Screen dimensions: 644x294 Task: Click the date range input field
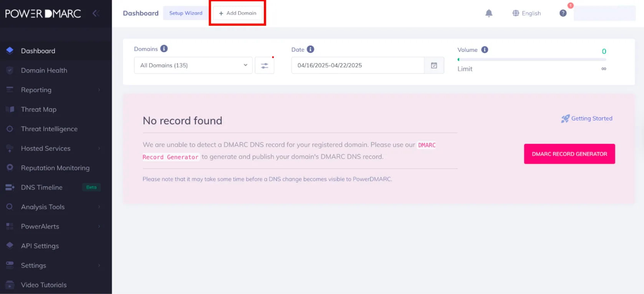pyautogui.click(x=358, y=65)
